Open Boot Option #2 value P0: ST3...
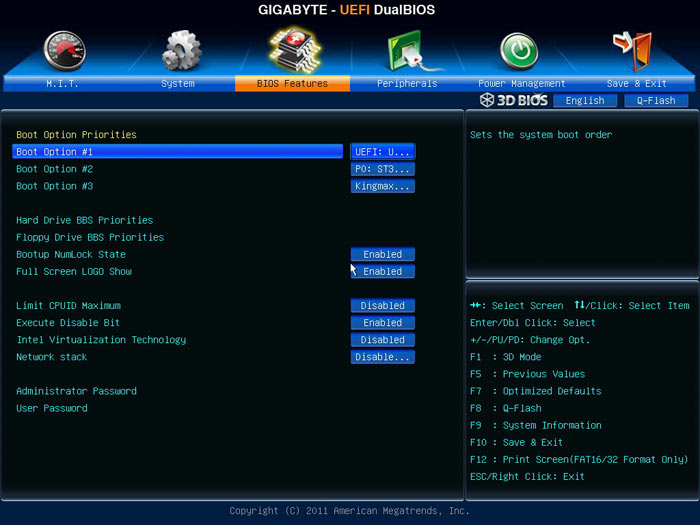This screenshot has height=525, width=700. tap(383, 169)
